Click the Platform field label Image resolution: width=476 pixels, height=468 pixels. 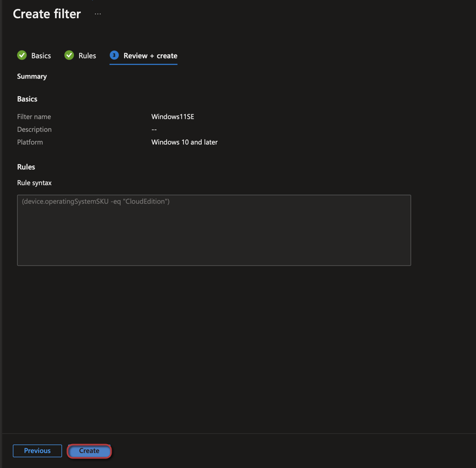point(30,142)
